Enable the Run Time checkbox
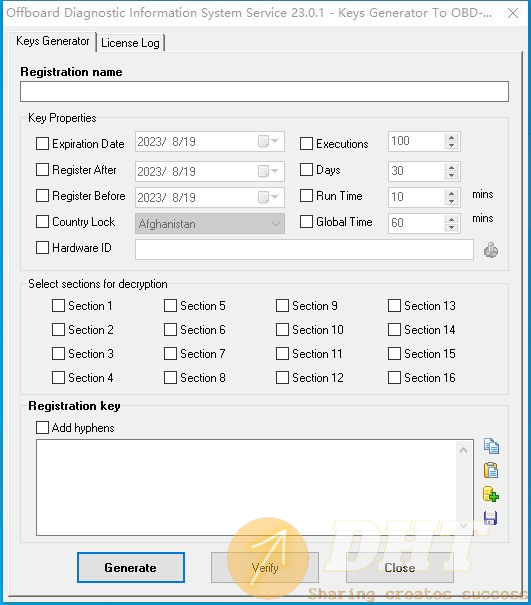The width and height of the screenshot is (531, 605). pyautogui.click(x=306, y=196)
